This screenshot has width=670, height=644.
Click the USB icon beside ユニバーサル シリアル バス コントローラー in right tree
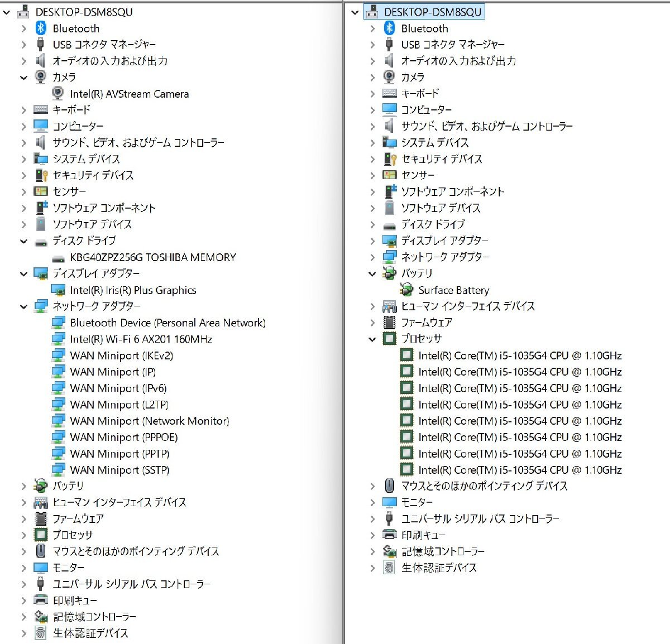pos(389,518)
